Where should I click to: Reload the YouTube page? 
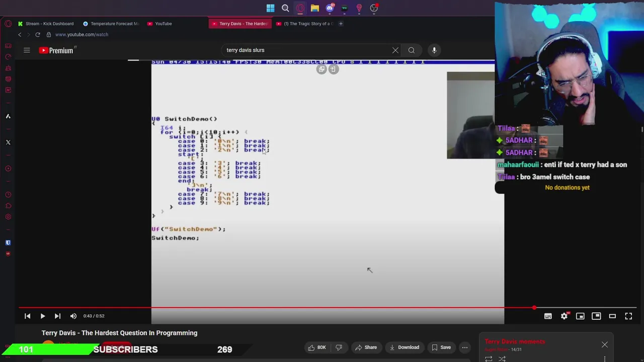tap(38, 35)
